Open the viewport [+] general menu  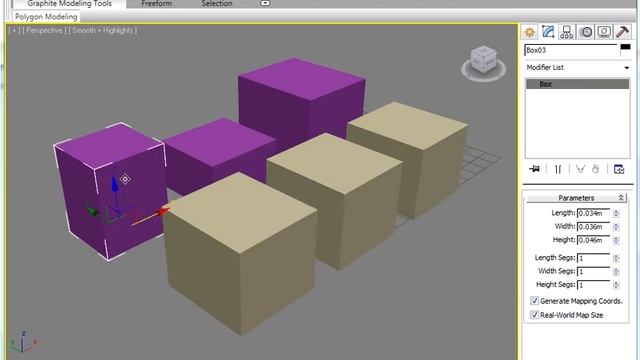[14, 31]
